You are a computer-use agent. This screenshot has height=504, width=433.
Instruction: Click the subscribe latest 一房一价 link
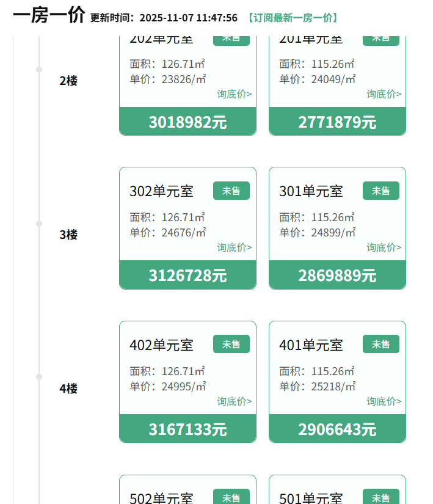tap(293, 18)
